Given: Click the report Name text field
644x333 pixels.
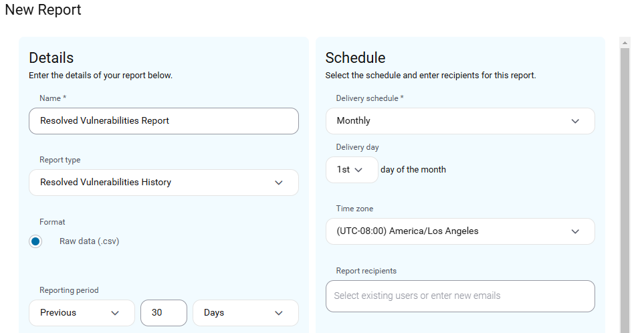Looking at the screenshot, I should pos(163,121).
